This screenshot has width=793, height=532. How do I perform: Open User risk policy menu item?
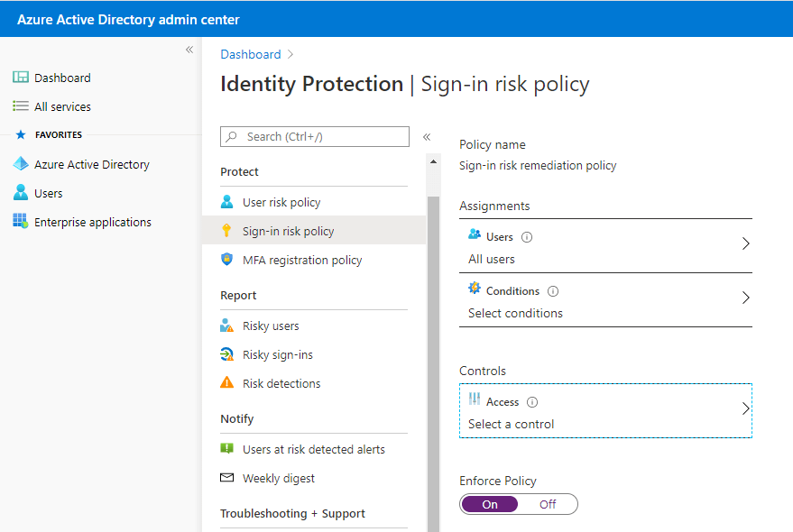click(x=314, y=202)
